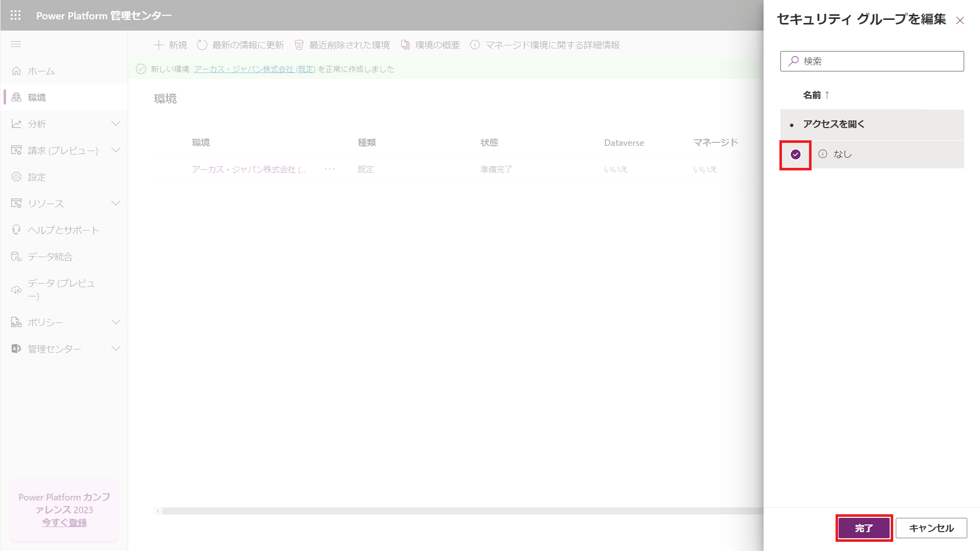Expand the ポリシー chevron
This screenshot has height=551, width=980.
pyautogui.click(x=116, y=322)
